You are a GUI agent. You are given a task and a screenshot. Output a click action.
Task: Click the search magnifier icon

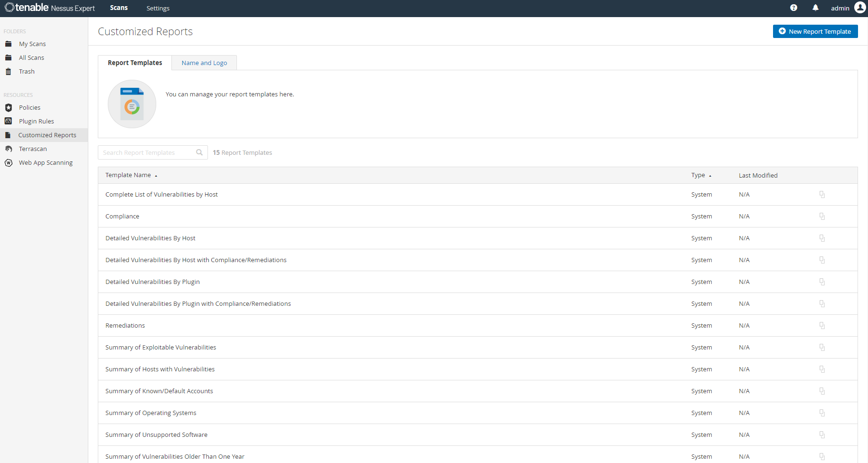click(x=199, y=152)
